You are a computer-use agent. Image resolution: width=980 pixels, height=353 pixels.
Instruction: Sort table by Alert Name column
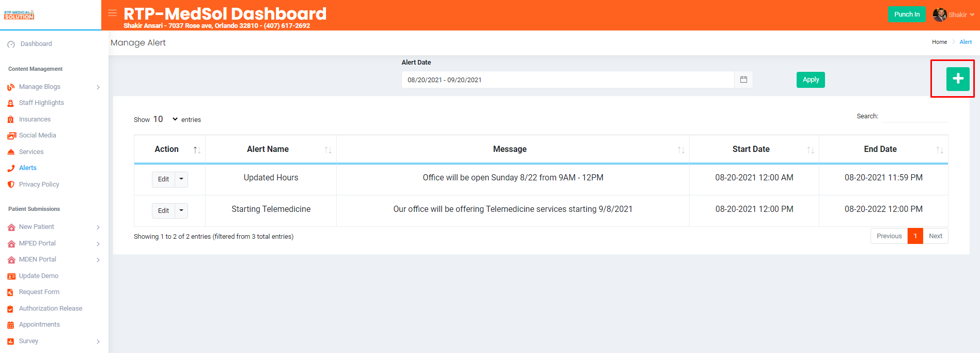coord(271,149)
